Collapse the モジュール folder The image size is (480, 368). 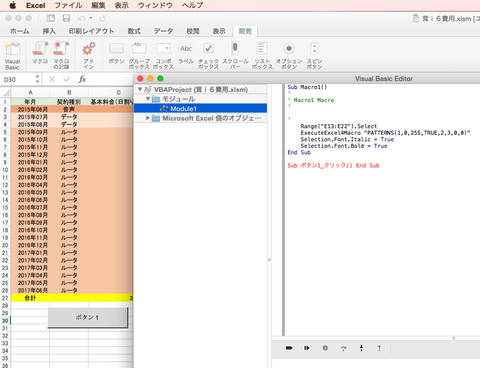coord(148,99)
